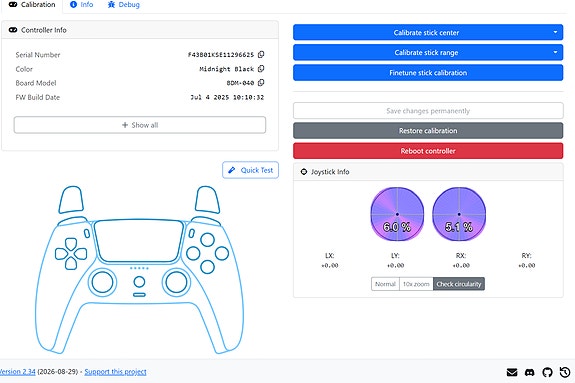
Task: Copy the serial number value
Action: pos(261,54)
